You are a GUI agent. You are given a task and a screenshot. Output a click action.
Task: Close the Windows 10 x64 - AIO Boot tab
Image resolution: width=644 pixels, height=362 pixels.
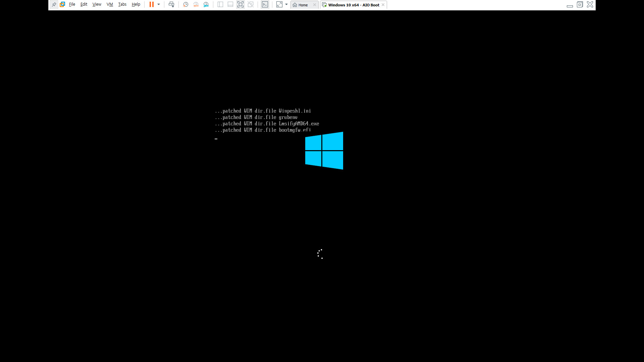tap(383, 5)
